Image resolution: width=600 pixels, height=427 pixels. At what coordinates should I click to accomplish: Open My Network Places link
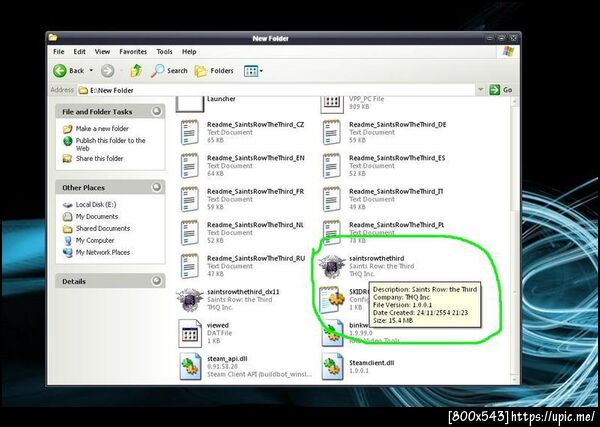103,253
